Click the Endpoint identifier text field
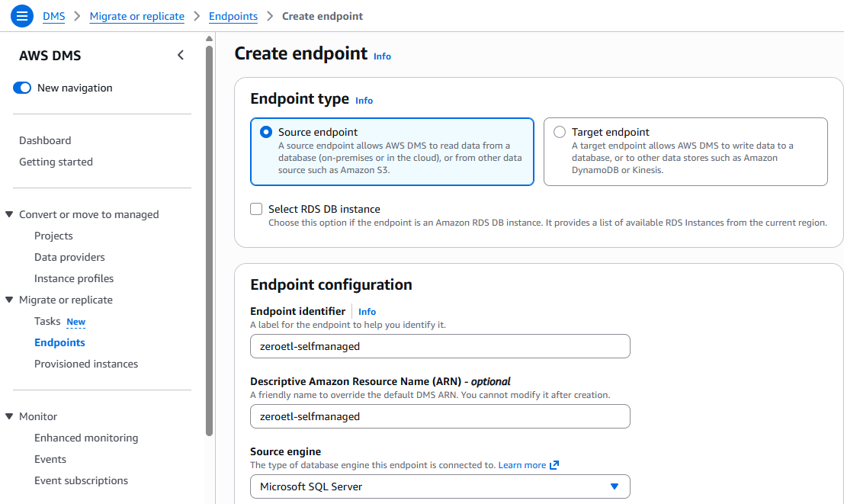Image resolution: width=844 pixels, height=504 pixels. [440, 346]
